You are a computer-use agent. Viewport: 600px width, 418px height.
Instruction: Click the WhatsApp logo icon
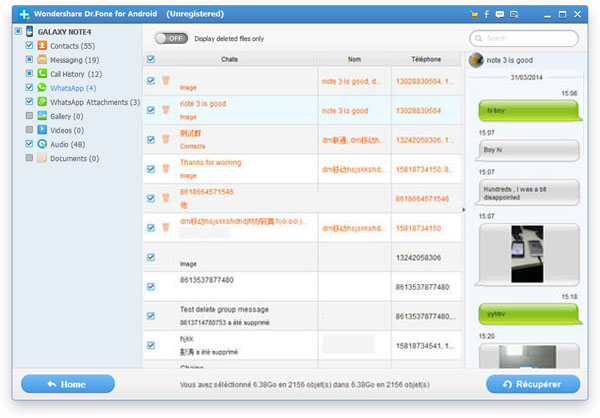click(x=42, y=88)
